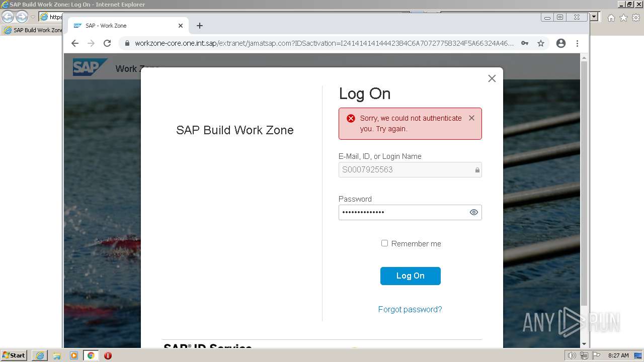Screen dimensions: 644x362
Task: Open the browser profile avatar
Action: [x=561, y=43]
